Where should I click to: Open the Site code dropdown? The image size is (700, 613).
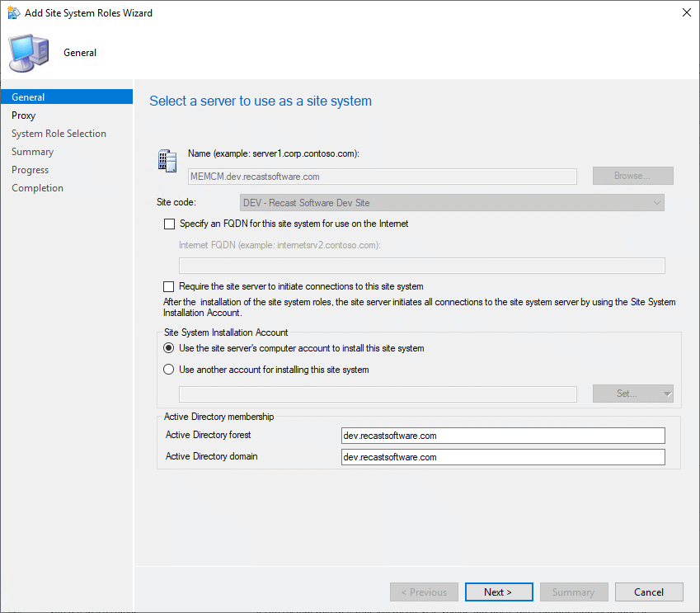pos(452,203)
